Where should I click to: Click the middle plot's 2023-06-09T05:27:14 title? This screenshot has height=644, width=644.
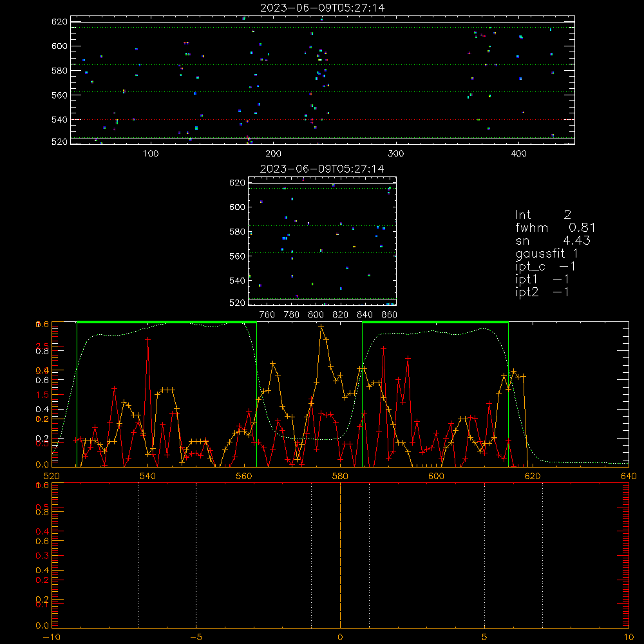click(322, 169)
